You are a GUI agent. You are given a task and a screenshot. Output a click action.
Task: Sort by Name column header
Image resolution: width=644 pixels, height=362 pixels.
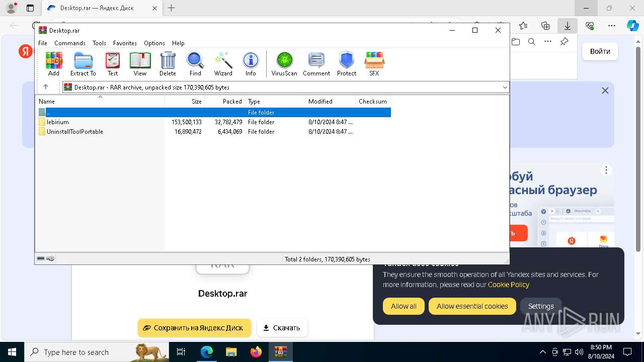click(x=100, y=102)
